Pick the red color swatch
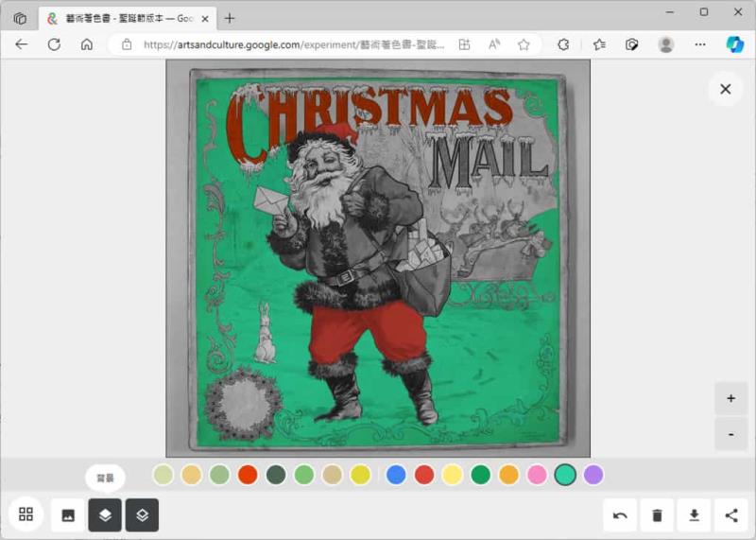This screenshot has height=540, width=756. 424,475
